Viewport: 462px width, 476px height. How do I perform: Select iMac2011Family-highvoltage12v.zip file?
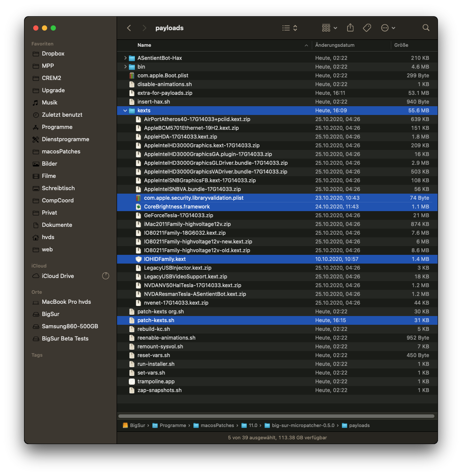pyautogui.click(x=277, y=224)
